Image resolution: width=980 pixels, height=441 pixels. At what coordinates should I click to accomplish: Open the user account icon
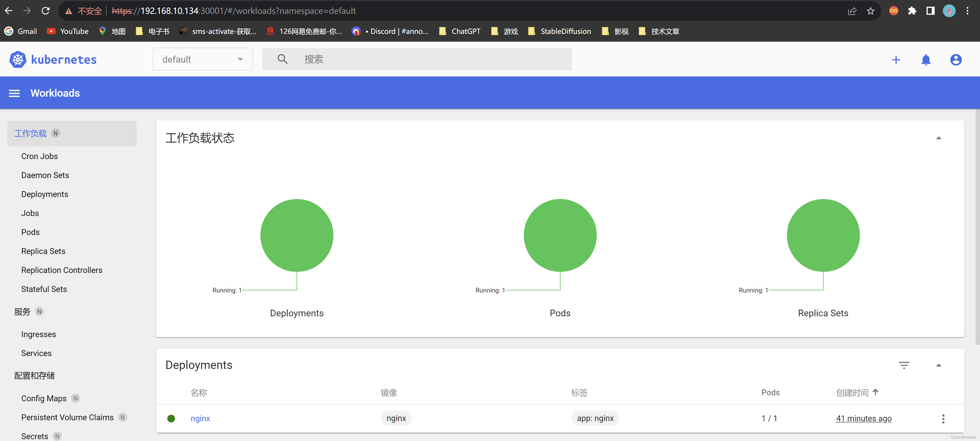tap(955, 60)
